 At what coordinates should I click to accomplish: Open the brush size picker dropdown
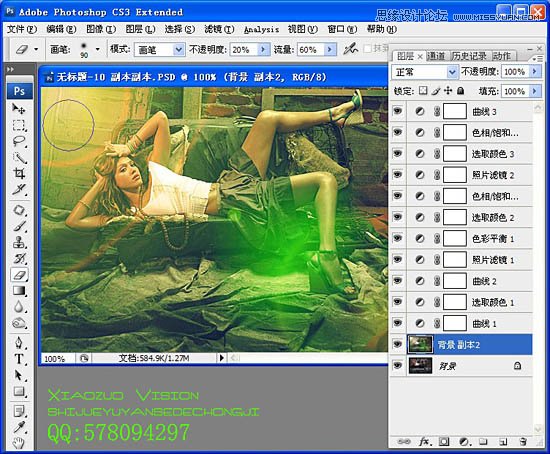(x=98, y=49)
